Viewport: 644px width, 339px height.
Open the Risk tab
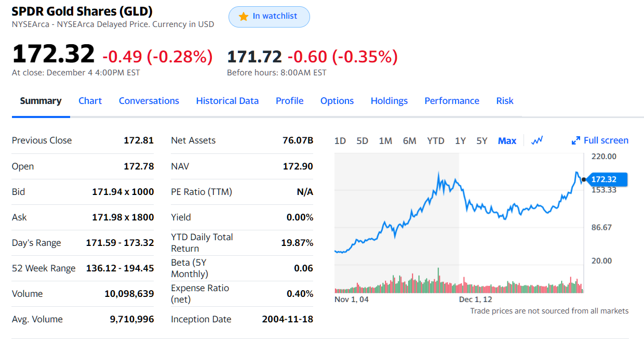coord(505,101)
